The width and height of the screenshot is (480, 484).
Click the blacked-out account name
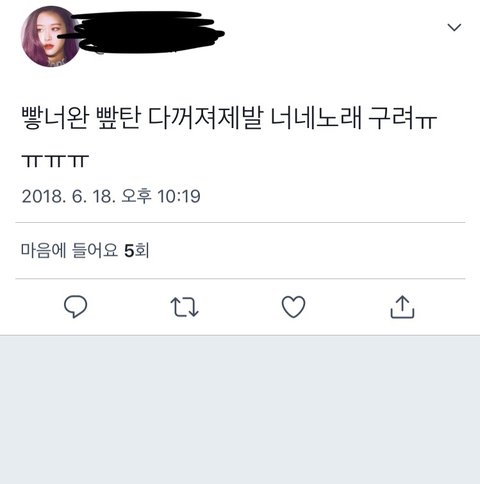[x=147, y=32]
